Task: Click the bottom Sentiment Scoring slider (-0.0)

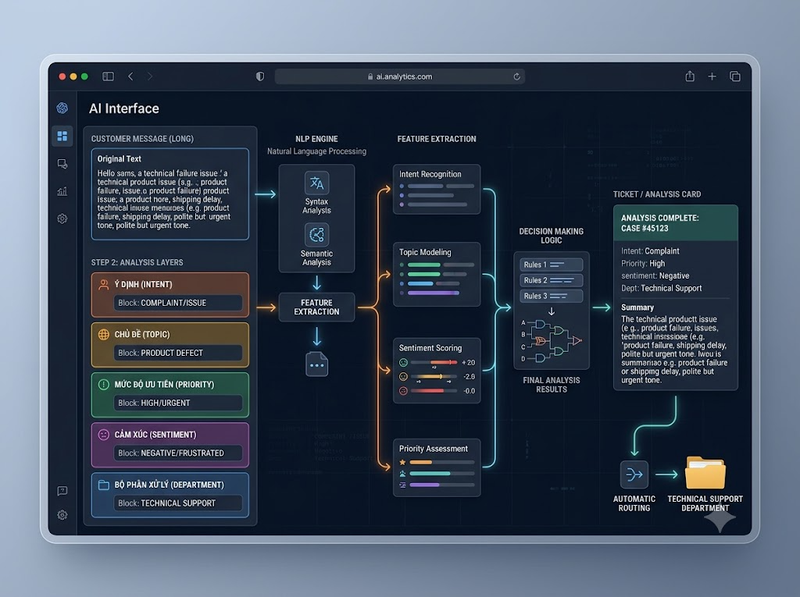Action: point(435,391)
